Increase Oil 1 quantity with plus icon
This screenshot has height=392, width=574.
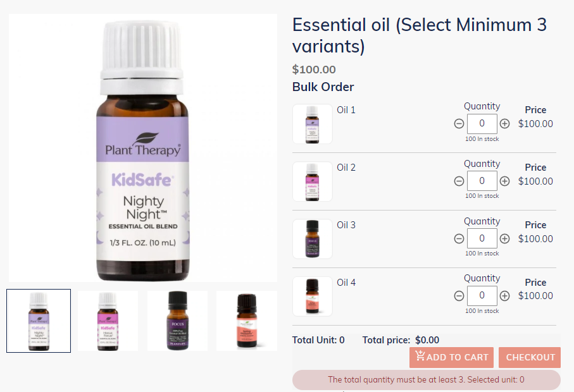505,123
